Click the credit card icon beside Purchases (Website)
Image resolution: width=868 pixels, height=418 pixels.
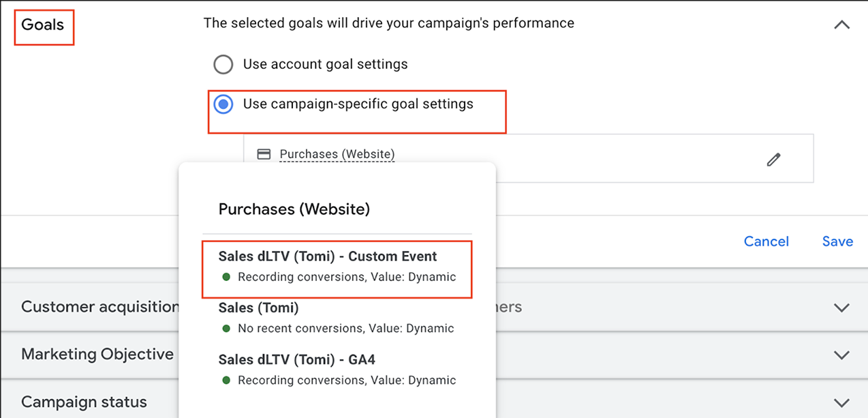[264, 154]
